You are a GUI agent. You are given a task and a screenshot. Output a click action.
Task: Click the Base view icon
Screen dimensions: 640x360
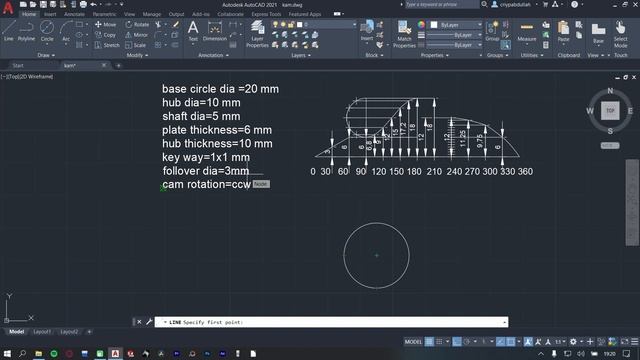pyautogui.click(x=598, y=33)
